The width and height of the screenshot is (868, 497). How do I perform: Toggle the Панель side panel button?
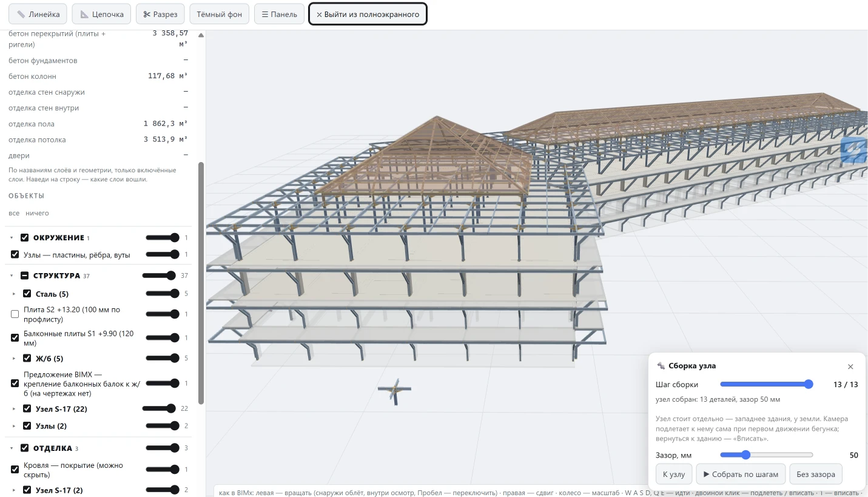click(x=279, y=14)
